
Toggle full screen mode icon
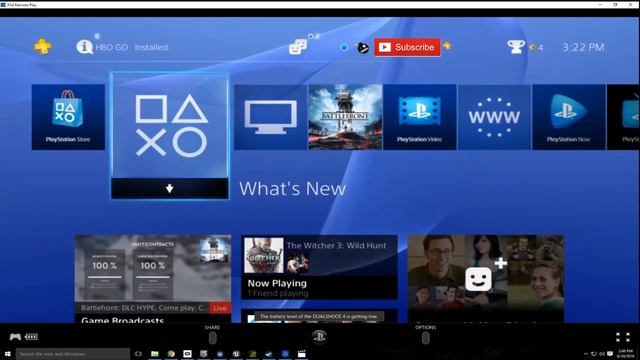623,337
